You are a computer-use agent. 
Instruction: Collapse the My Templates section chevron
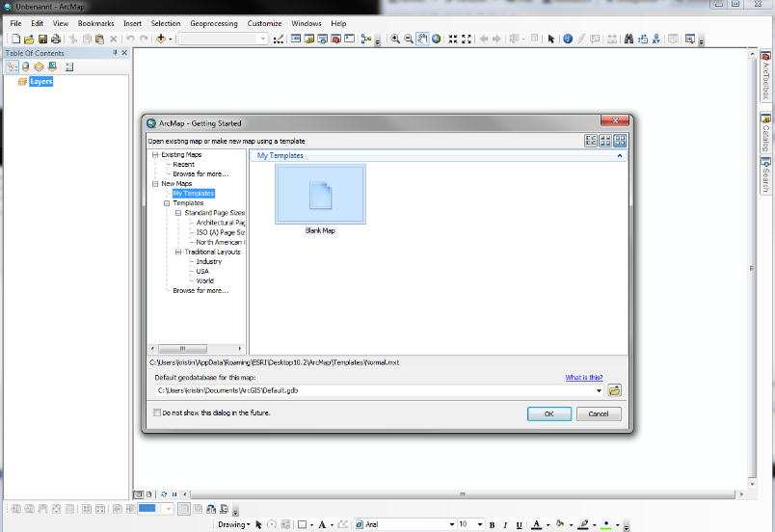619,155
